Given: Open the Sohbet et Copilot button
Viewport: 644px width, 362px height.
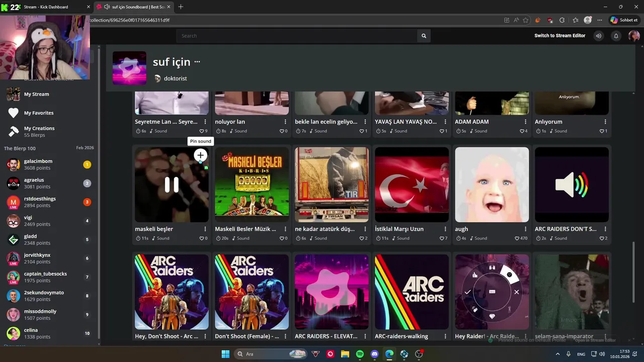Looking at the screenshot, I should [x=624, y=20].
